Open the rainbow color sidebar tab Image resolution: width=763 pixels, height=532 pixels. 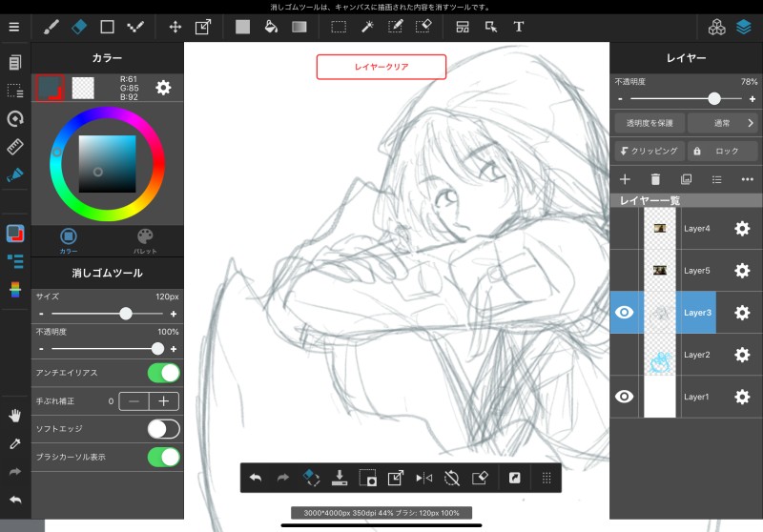tap(15, 289)
